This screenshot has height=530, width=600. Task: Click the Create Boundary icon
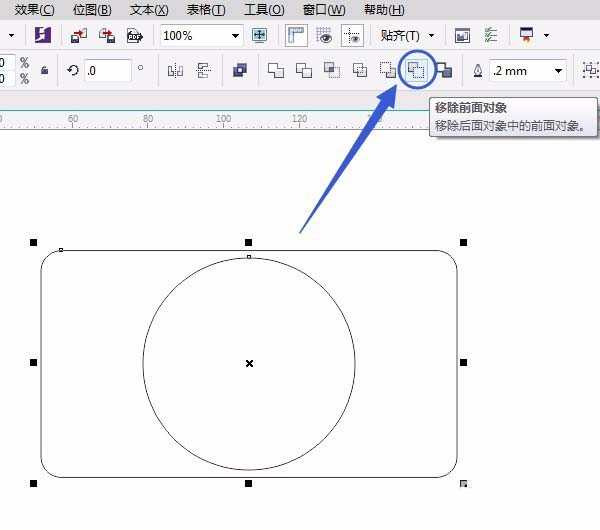click(445, 70)
